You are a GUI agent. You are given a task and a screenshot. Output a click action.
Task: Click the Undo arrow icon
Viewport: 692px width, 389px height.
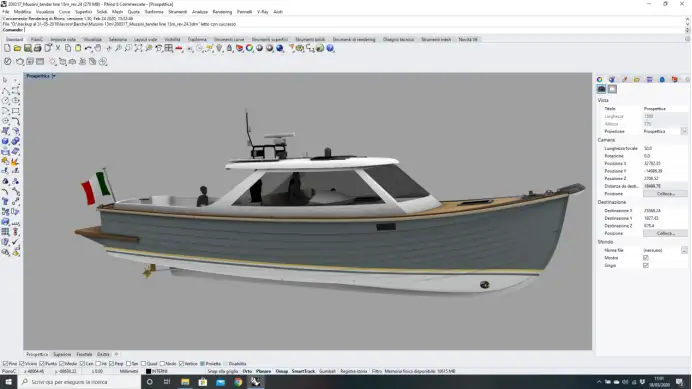88,49
